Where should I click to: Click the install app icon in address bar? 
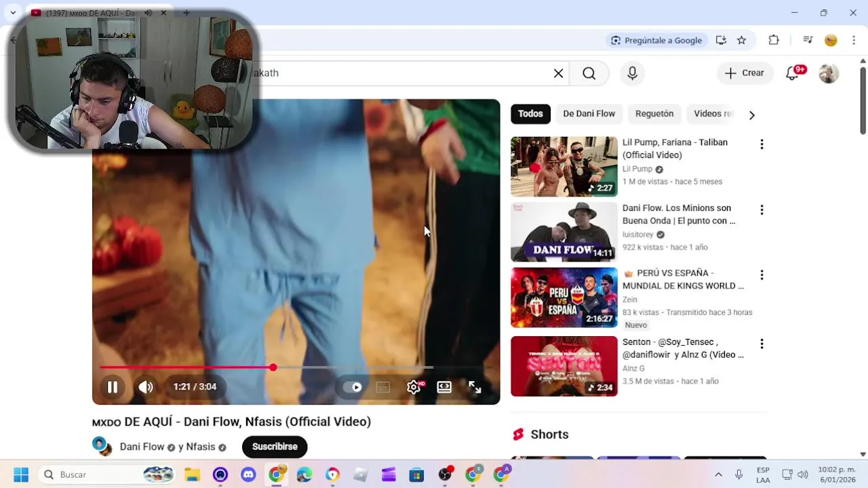click(722, 40)
